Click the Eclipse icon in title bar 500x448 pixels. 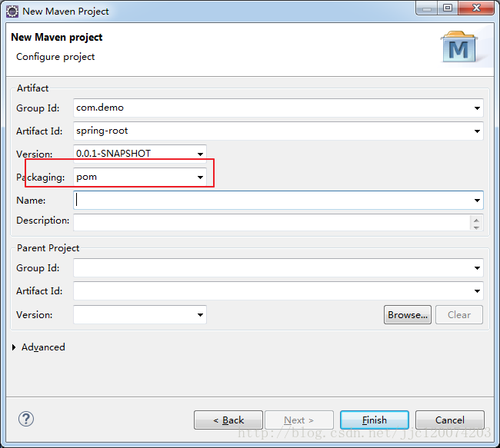(x=12, y=12)
